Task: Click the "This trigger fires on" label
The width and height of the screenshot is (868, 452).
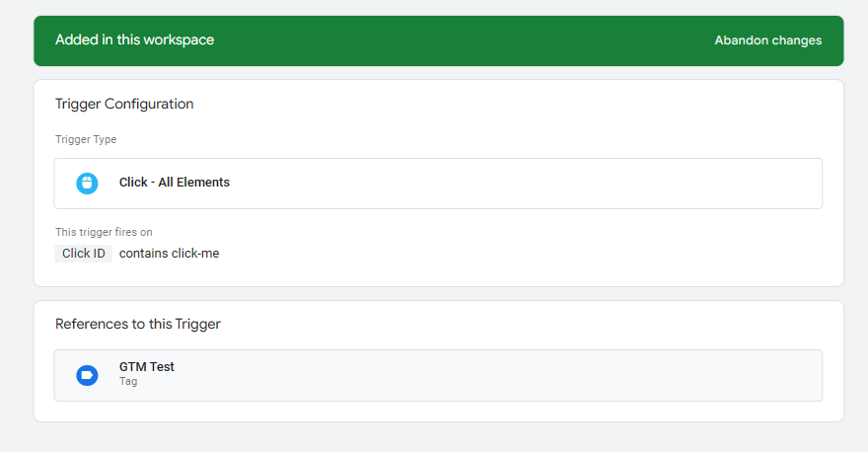Action: [x=104, y=233]
